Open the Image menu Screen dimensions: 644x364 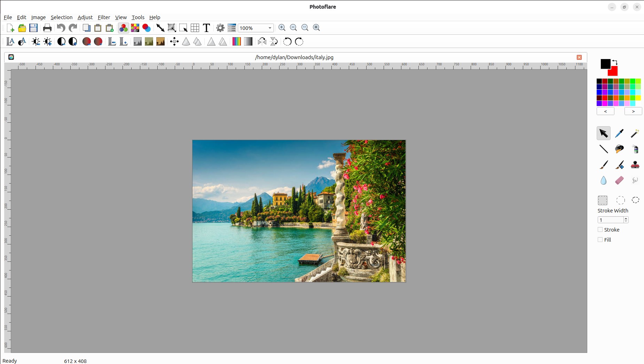click(x=38, y=17)
